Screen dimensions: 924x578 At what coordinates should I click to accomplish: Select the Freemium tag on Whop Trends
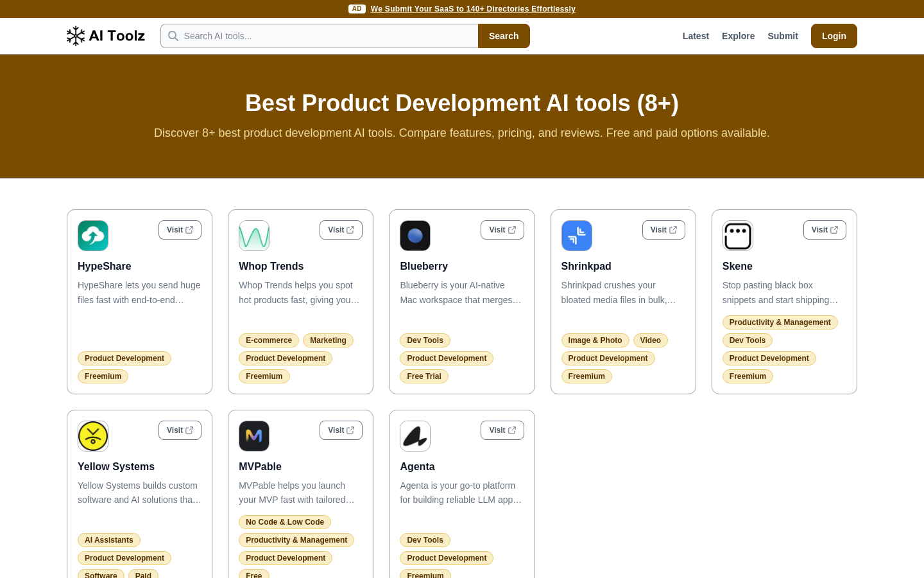point(264,376)
